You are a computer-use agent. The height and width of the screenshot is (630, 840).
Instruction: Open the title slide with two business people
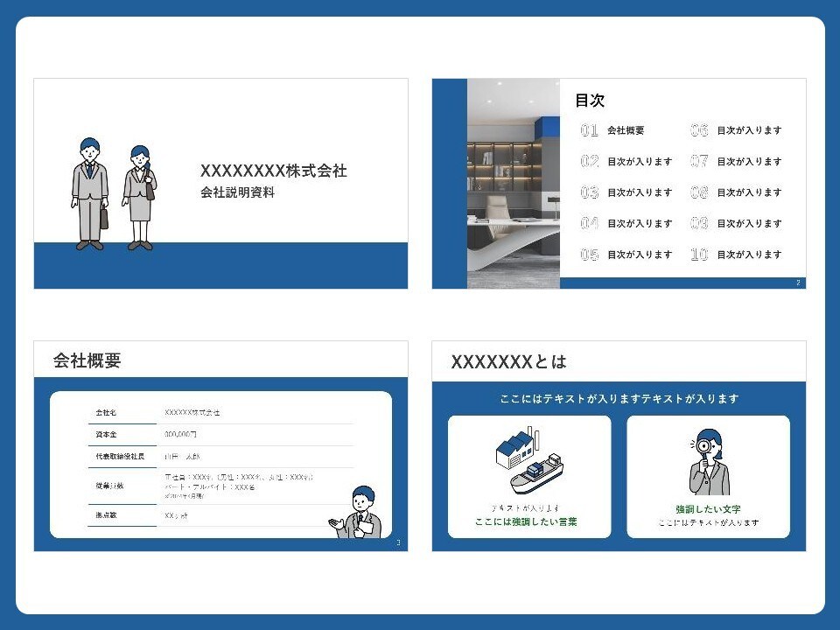[220, 183]
